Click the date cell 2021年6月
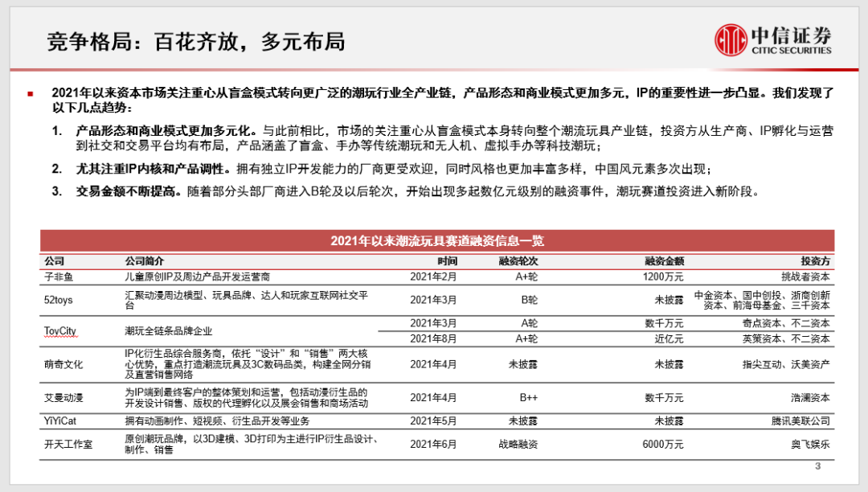 click(x=433, y=445)
